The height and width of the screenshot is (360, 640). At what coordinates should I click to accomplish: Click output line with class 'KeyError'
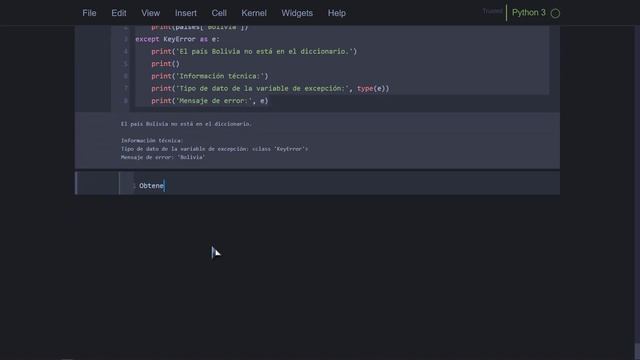click(x=214, y=149)
